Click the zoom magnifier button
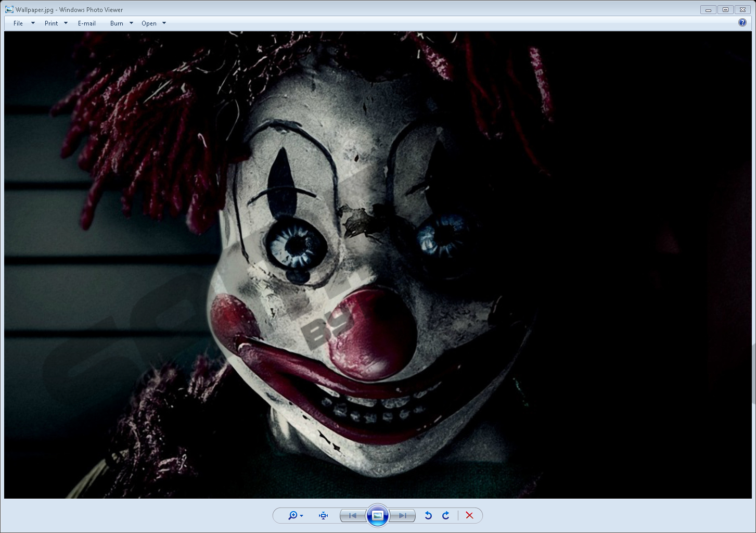This screenshot has width=756, height=533. coord(294,515)
